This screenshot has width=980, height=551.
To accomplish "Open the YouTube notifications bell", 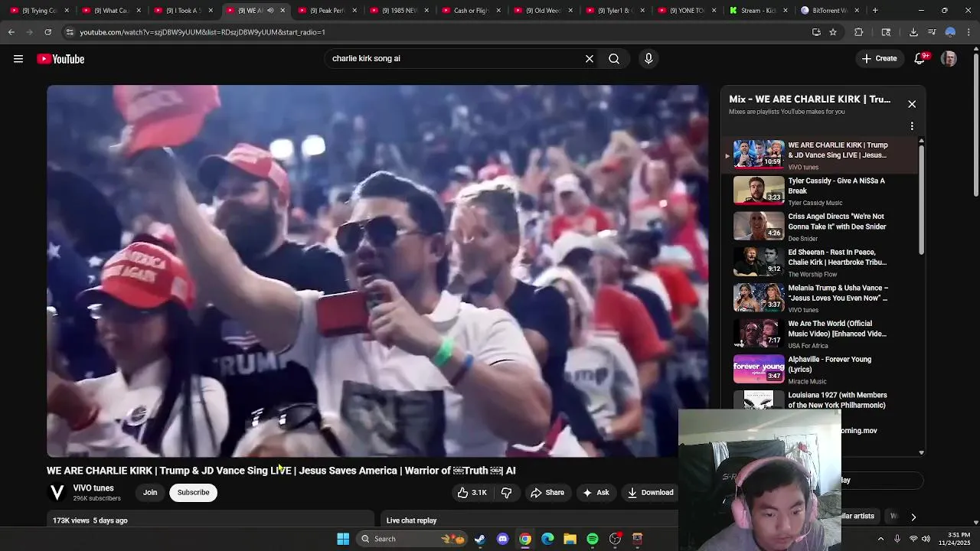I will [920, 59].
